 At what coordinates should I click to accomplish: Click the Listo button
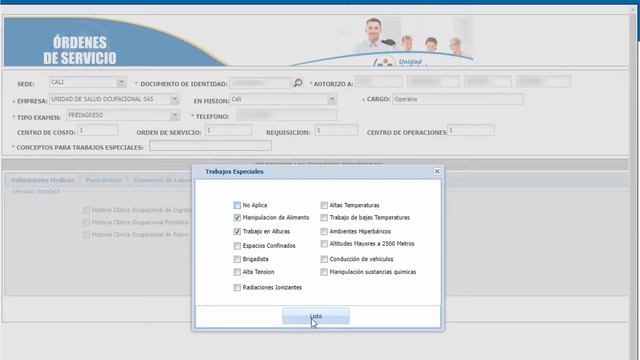tap(316, 316)
